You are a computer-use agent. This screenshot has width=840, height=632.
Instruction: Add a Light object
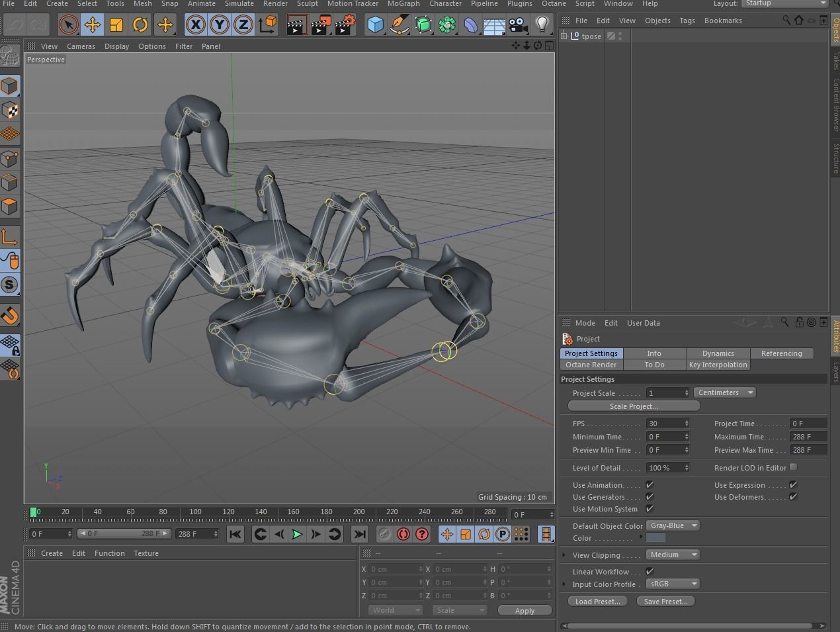[542, 25]
